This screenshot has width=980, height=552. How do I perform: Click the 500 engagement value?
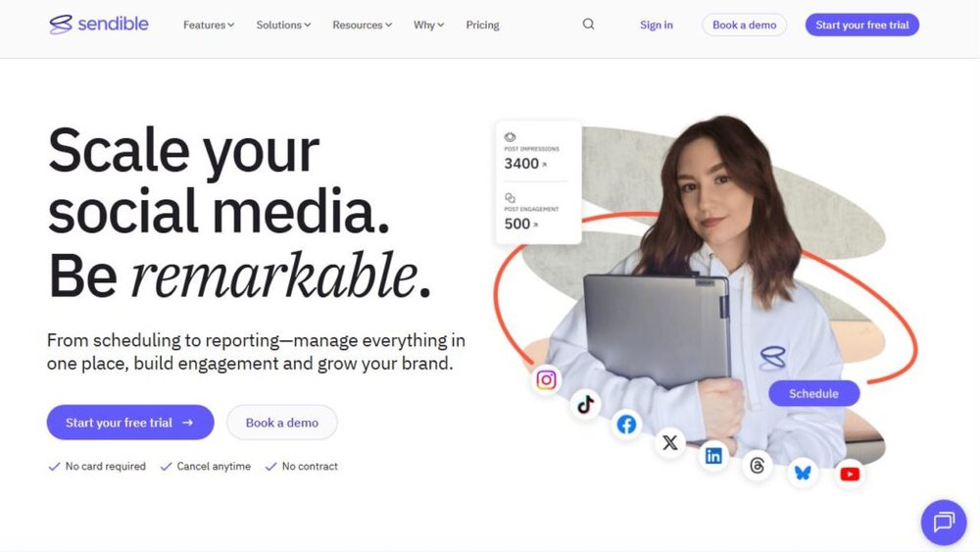coord(516,224)
